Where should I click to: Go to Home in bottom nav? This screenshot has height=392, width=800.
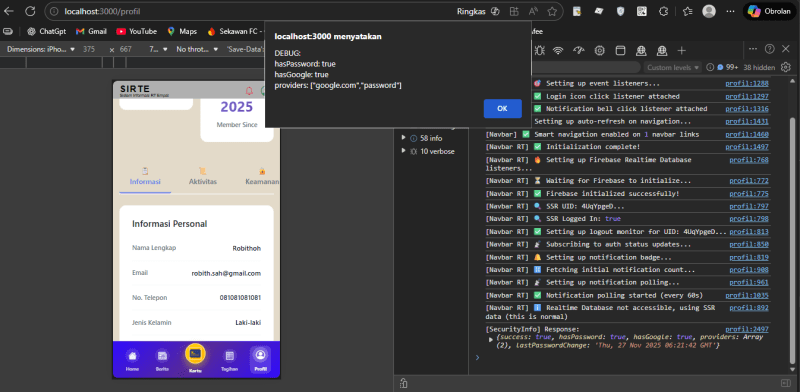132,361
